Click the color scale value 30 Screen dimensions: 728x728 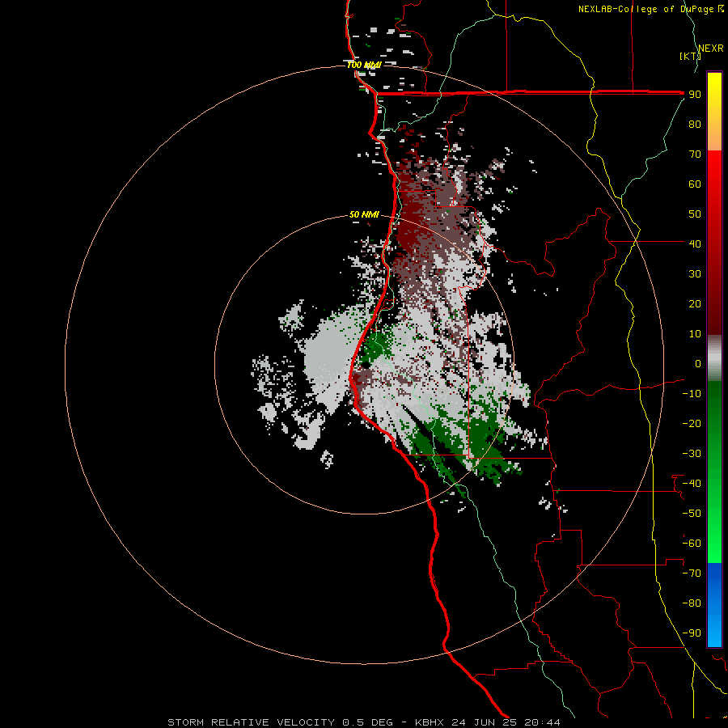(x=695, y=274)
